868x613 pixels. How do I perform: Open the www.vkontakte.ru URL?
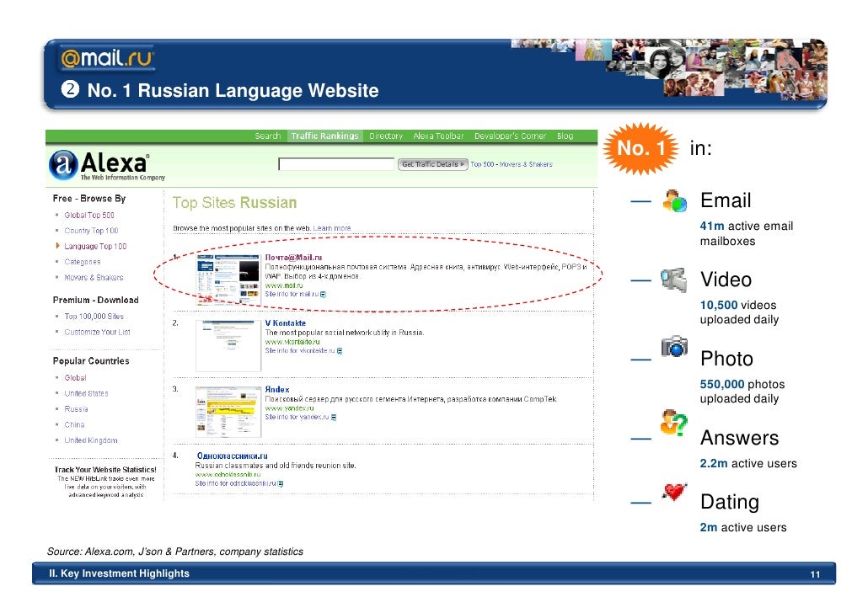point(292,342)
